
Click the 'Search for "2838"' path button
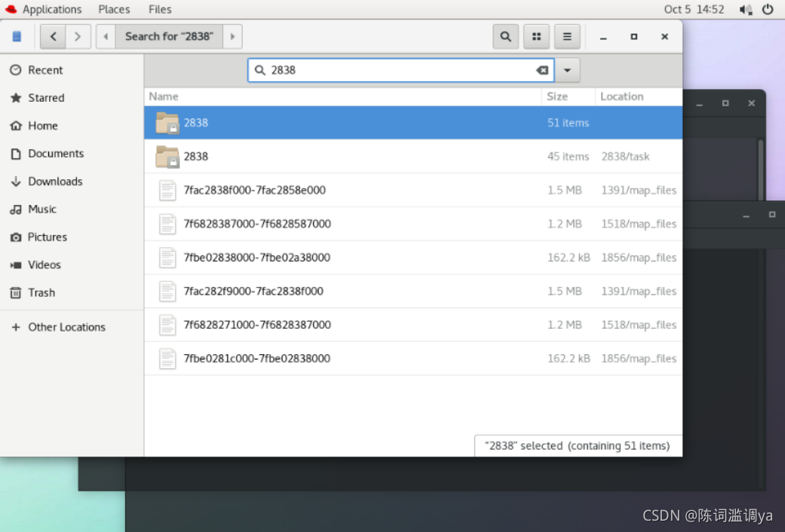tap(169, 36)
